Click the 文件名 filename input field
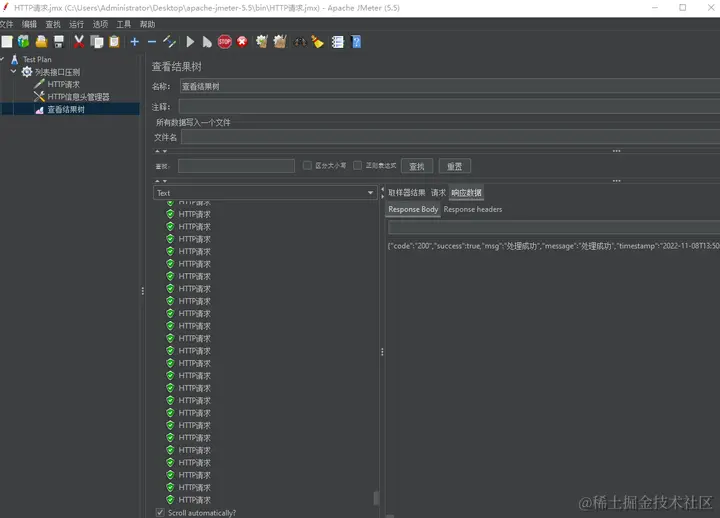Viewport: 720px width, 518px height. coord(450,137)
